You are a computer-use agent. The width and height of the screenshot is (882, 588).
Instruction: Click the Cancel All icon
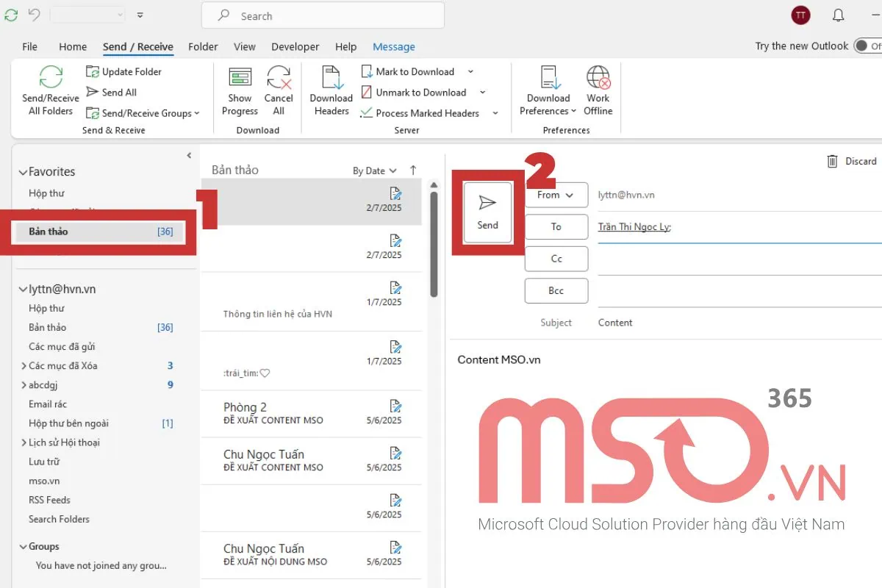point(279,77)
